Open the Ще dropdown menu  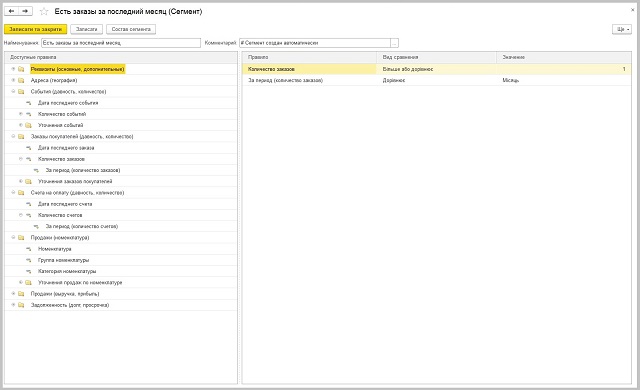pyautogui.click(x=622, y=29)
